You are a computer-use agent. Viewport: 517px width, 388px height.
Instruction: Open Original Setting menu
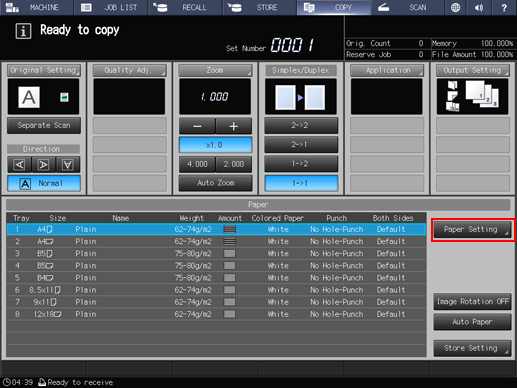[x=44, y=70]
